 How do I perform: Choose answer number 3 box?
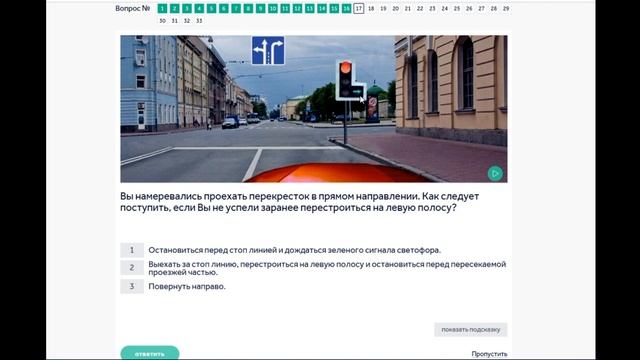pyautogui.click(x=132, y=287)
